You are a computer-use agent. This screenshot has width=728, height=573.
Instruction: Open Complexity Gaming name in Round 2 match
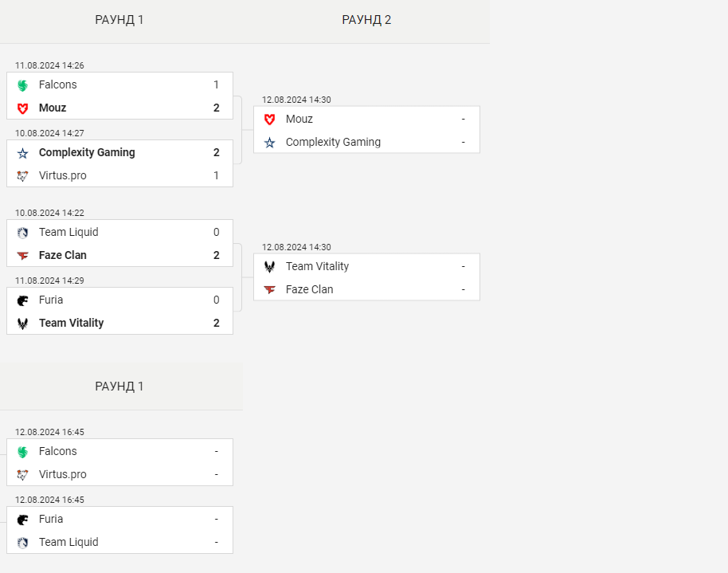click(x=333, y=142)
